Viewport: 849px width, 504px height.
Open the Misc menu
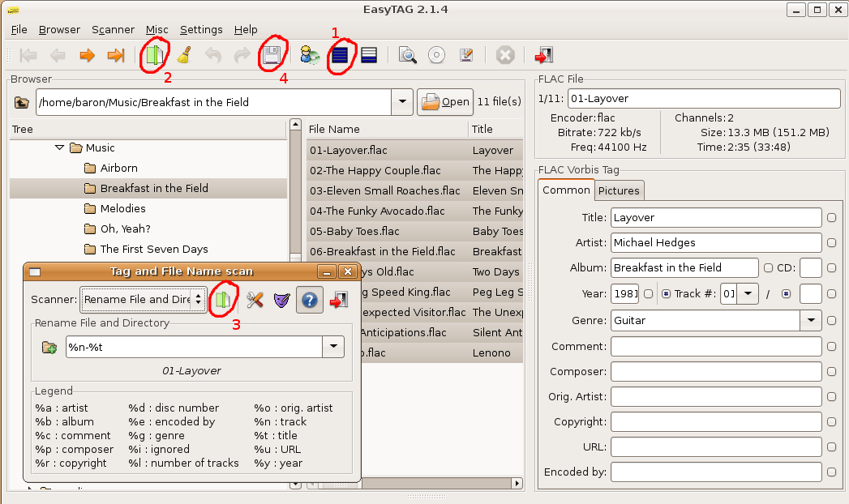coord(157,30)
